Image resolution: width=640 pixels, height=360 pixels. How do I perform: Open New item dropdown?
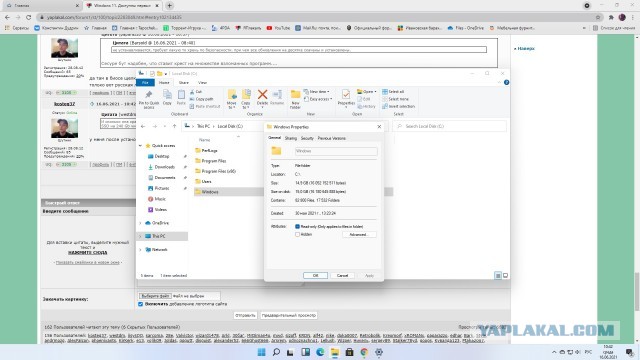[x=316, y=92]
